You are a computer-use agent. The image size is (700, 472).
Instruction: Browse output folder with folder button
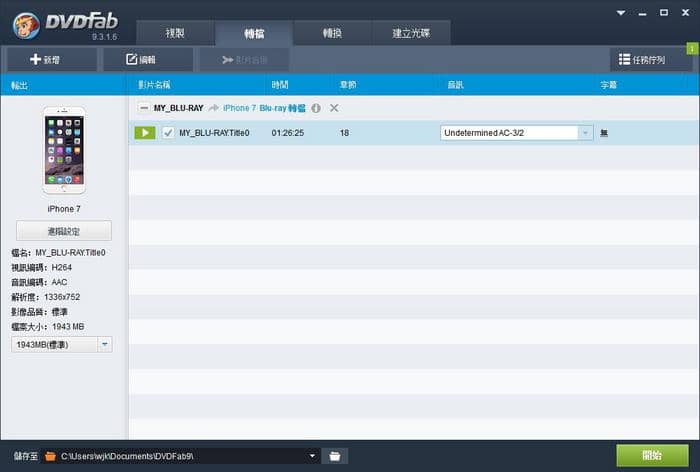tap(335, 456)
